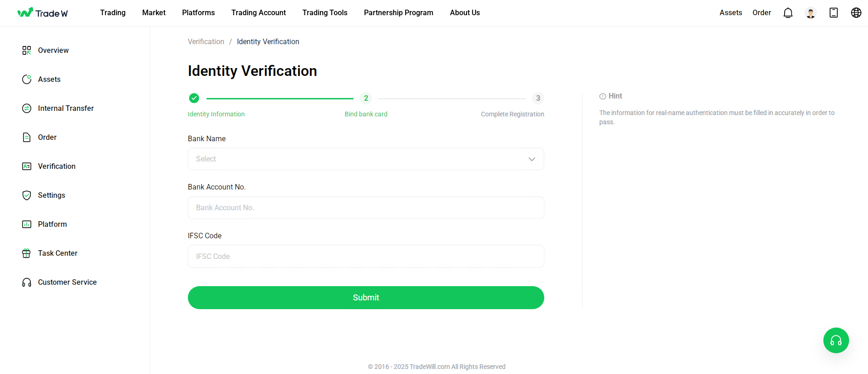
Task: Click the completed Identity Information step checkmark
Action: coord(194,98)
